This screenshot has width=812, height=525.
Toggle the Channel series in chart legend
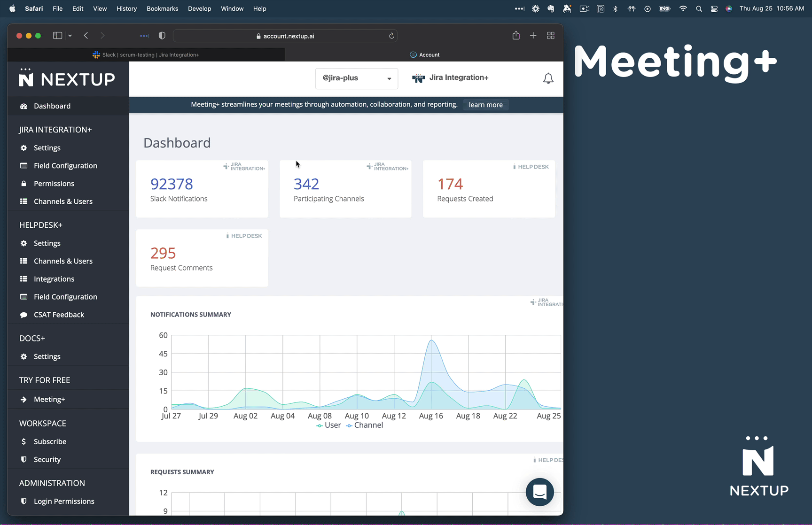tap(365, 425)
